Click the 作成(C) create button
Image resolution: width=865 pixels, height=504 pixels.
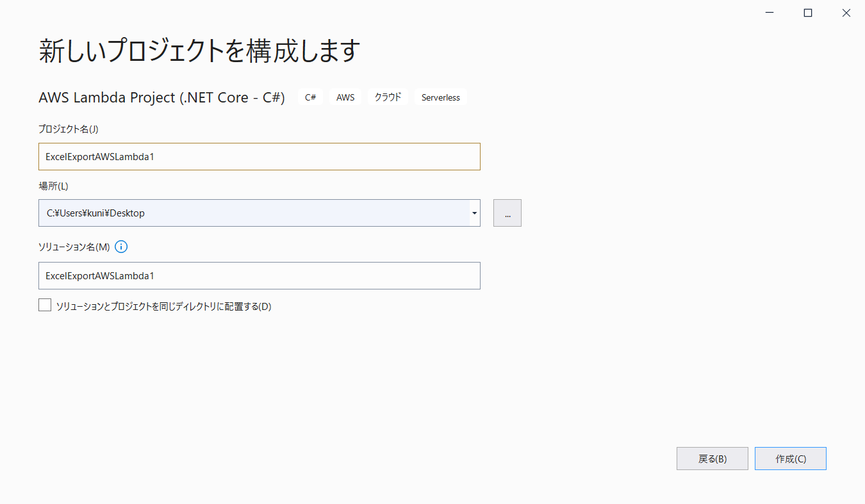pos(791,459)
